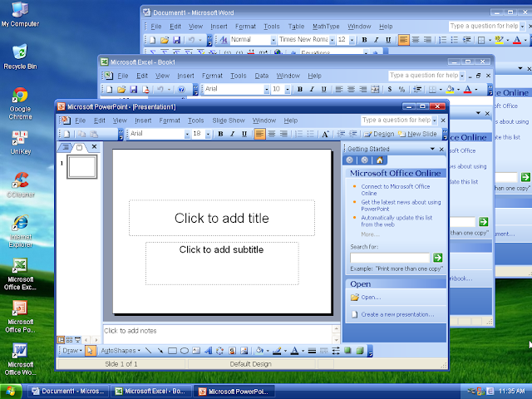Click the Design toolbar button in PowerPoint

(x=379, y=134)
